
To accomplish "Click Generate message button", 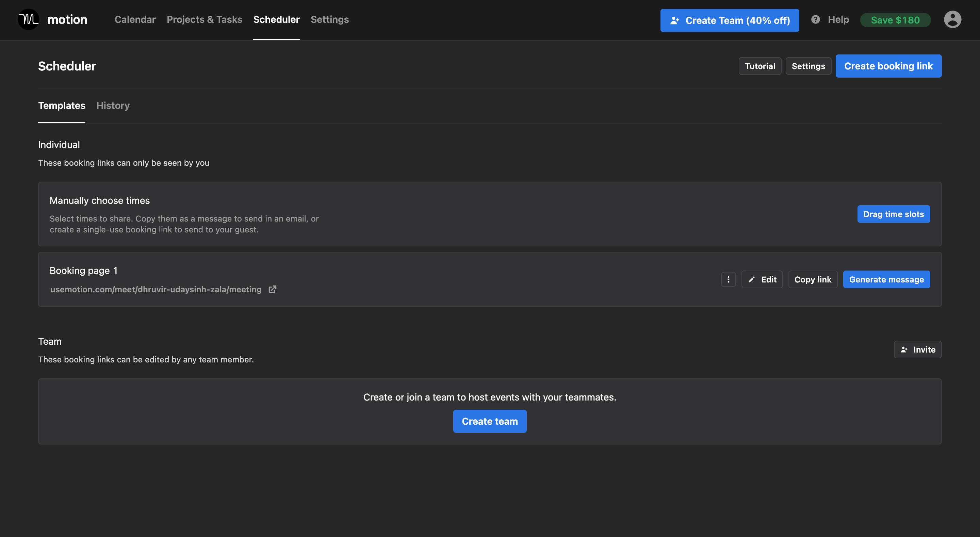I will [x=886, y=279].
